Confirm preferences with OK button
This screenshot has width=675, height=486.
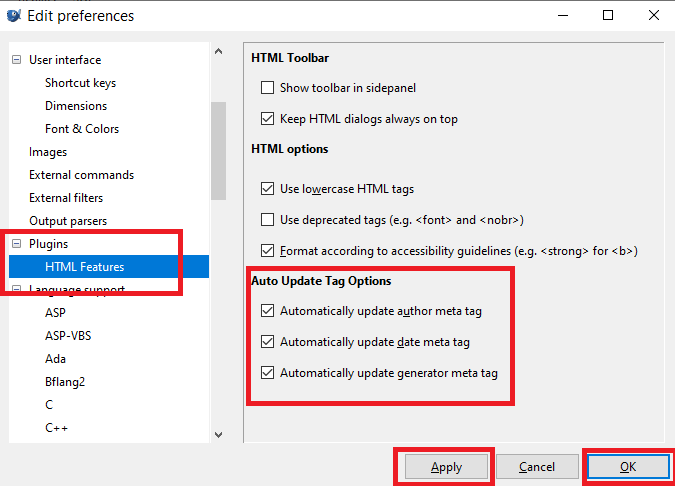(627, 467)
